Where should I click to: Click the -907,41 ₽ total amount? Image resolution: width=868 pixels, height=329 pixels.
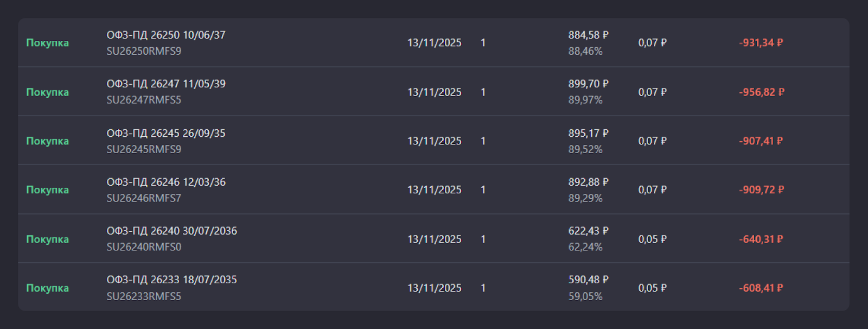pyautogui.click(x=761, y=141)
